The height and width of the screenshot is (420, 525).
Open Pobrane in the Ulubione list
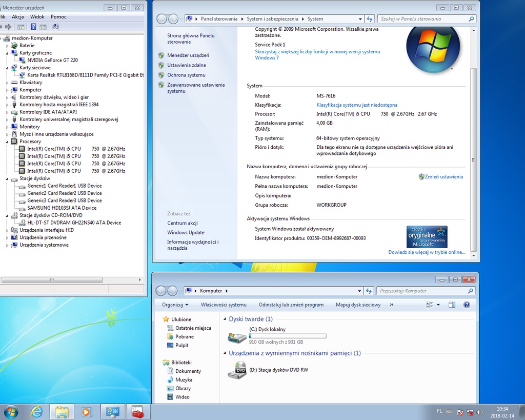click(x=185, y=337)
